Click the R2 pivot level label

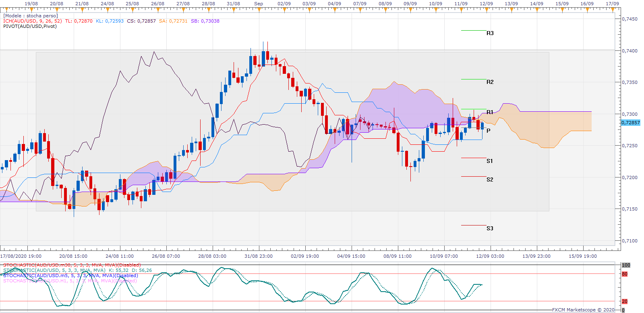[490, 82]
